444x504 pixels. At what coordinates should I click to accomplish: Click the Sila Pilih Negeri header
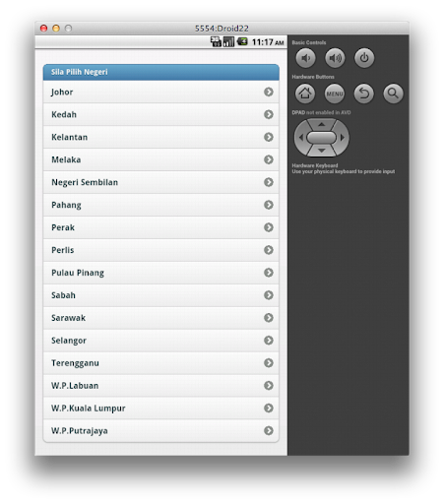coord(160,72)
